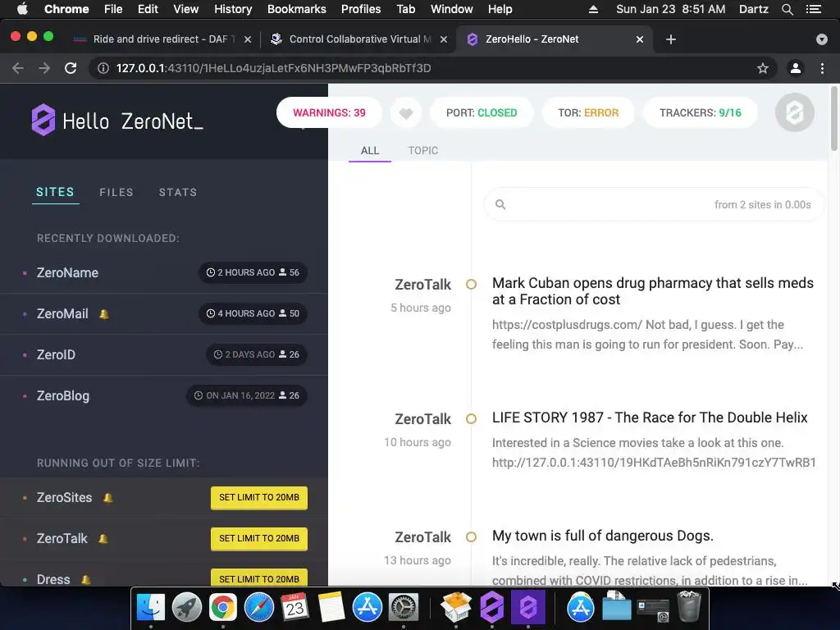
Task: Select the SITES sidebar tab
Action: coord(55,192)
